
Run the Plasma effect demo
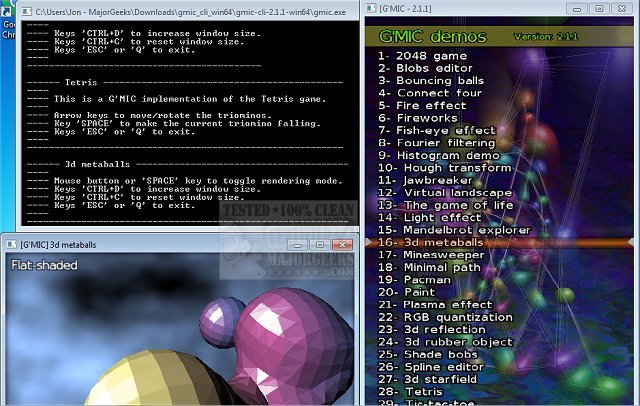pos(435,305)
